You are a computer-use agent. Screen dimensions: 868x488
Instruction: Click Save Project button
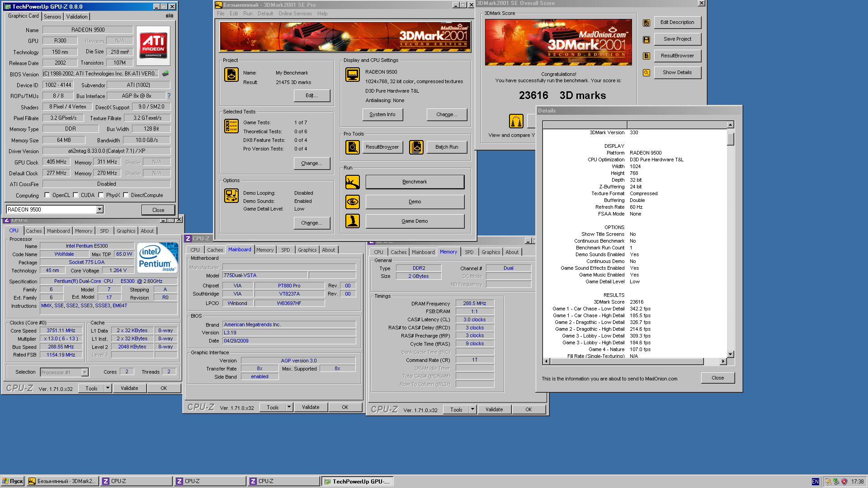(677, 39)
